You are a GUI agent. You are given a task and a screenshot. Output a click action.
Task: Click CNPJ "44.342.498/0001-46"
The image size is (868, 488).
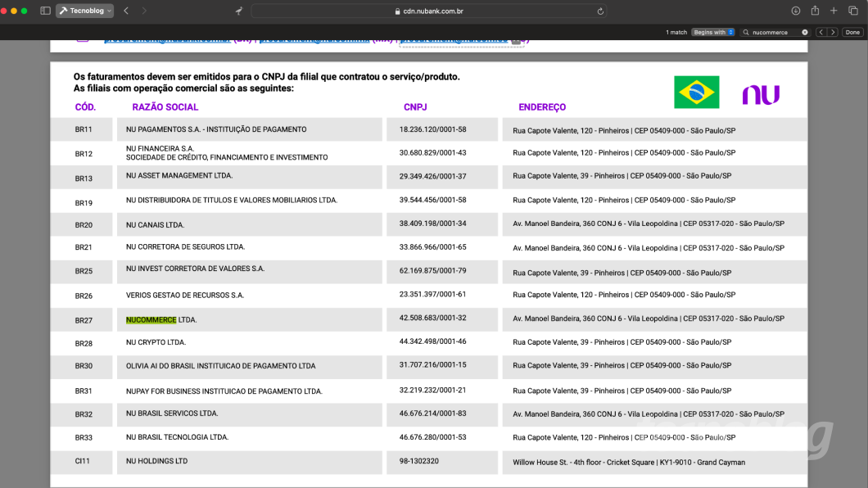(x=433, y=341)
